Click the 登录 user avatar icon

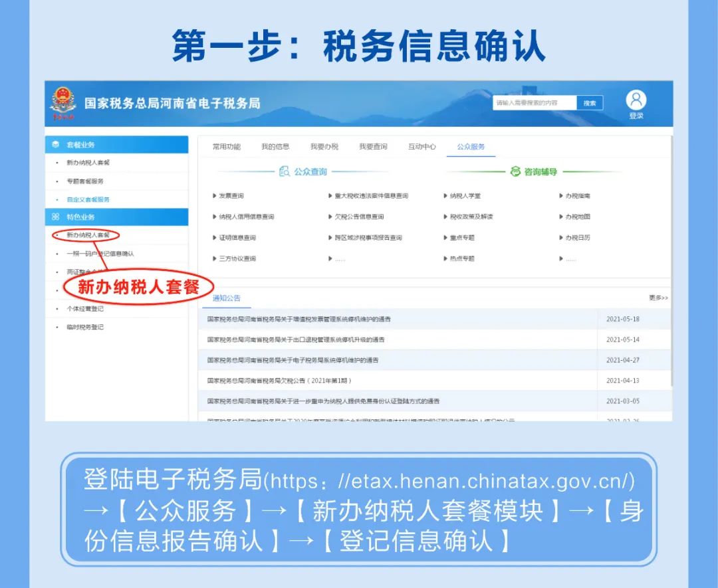pyautogui.click(x=636, y=100)
